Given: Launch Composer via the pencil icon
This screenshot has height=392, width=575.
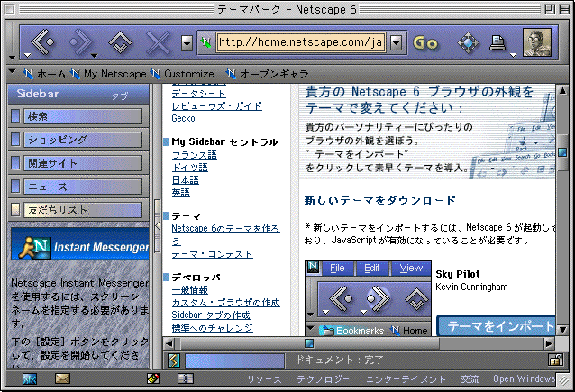Looking at the screenshot, I should 153,378.
